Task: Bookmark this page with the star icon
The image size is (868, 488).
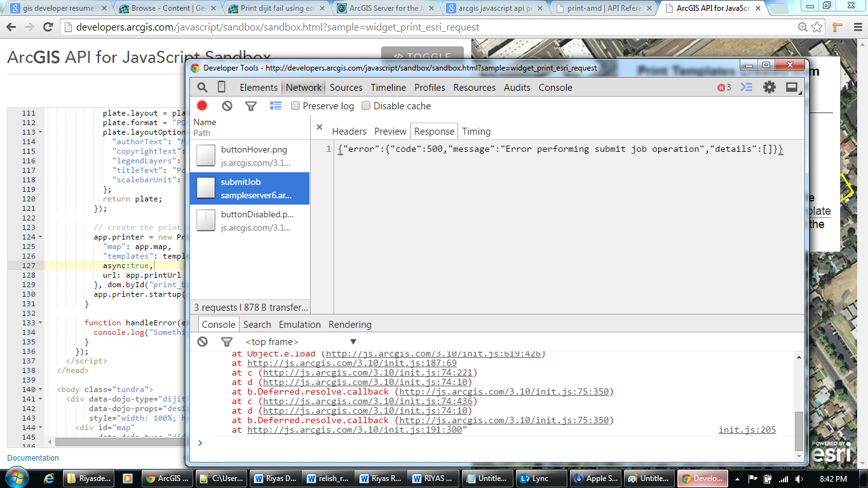Action: point(817,27)
